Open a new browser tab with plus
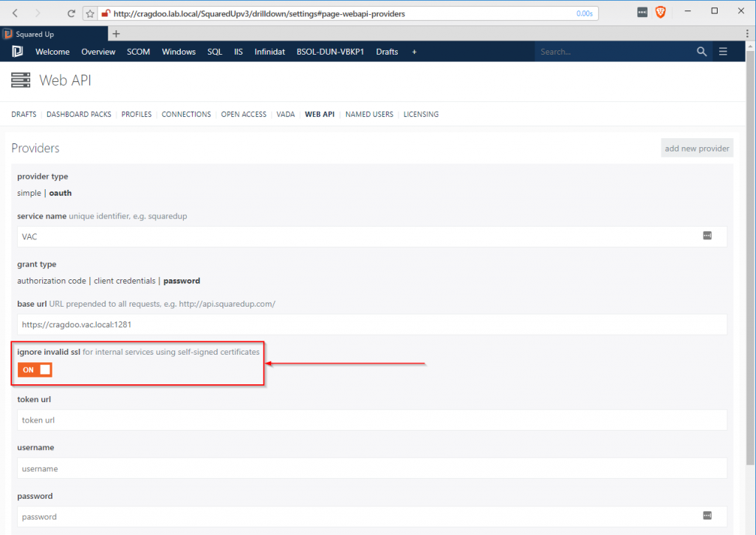This screenshot has height=535, width=756. coord(116,34)
